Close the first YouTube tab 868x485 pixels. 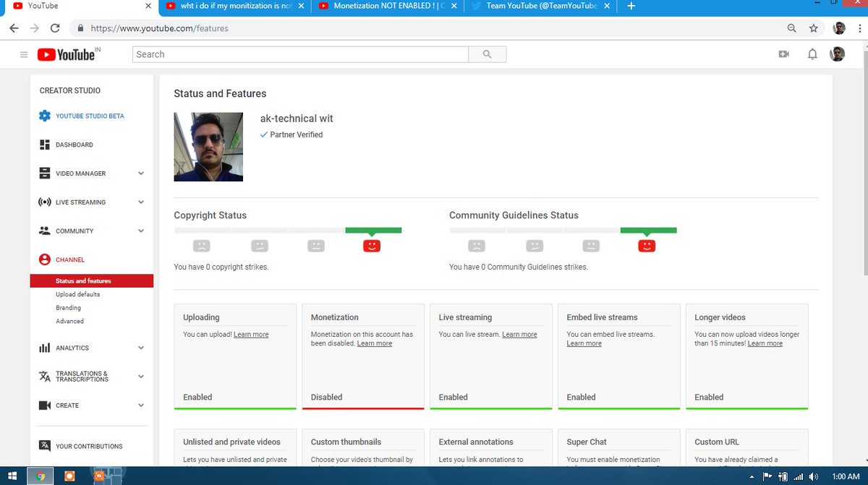pyautogui.click(x=148, y=7)
